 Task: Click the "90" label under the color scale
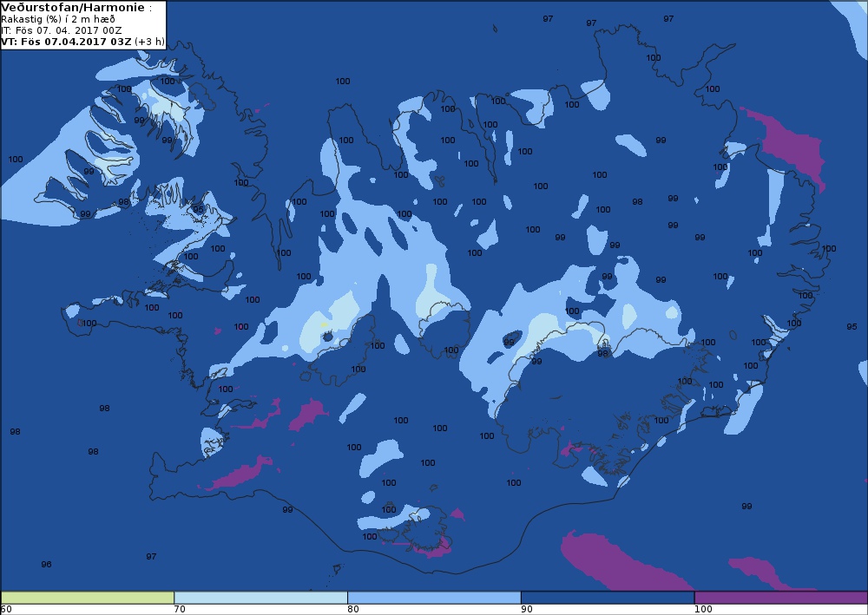(x=527, y=610)
